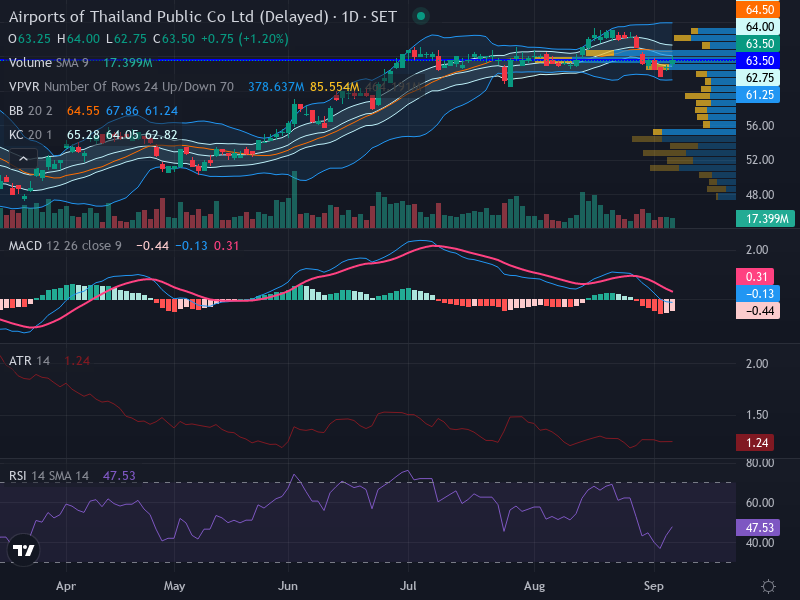Viewport: 800px width, 600px height.
Task: Click the red 1.24 ATR value tag
Action: pos(755,443)
